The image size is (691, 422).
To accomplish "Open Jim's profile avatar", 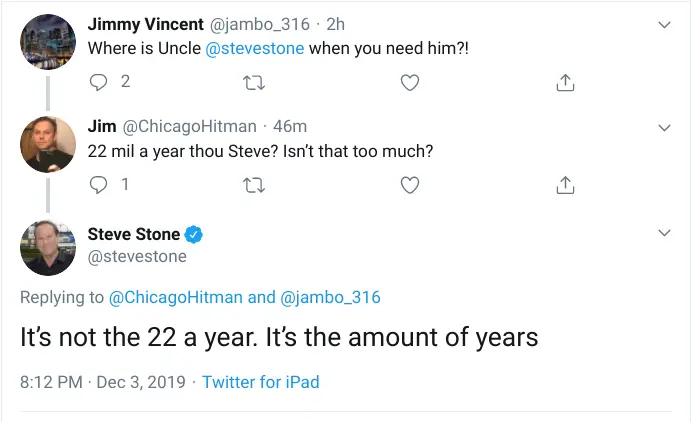I will coord(48,145).
